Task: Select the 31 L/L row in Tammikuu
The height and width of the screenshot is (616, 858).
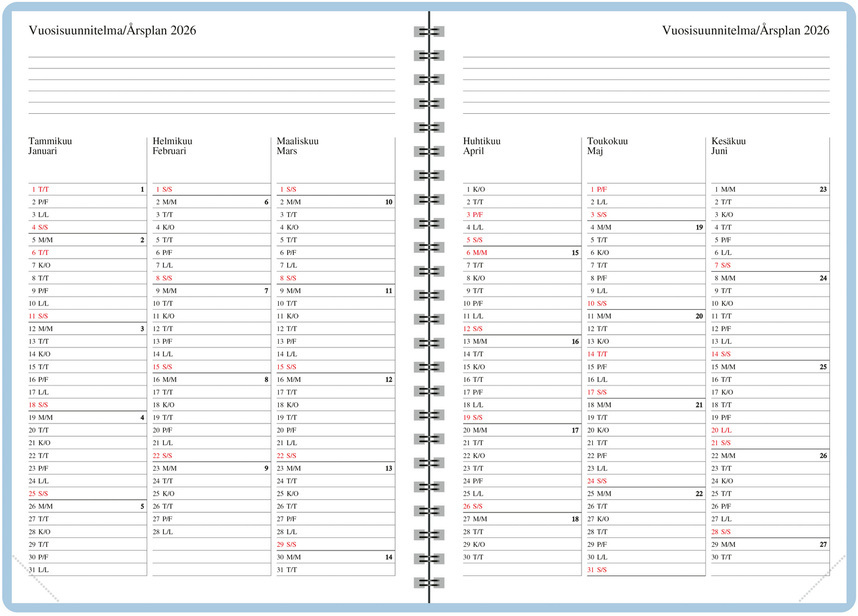Action: (x=39, y=570)
